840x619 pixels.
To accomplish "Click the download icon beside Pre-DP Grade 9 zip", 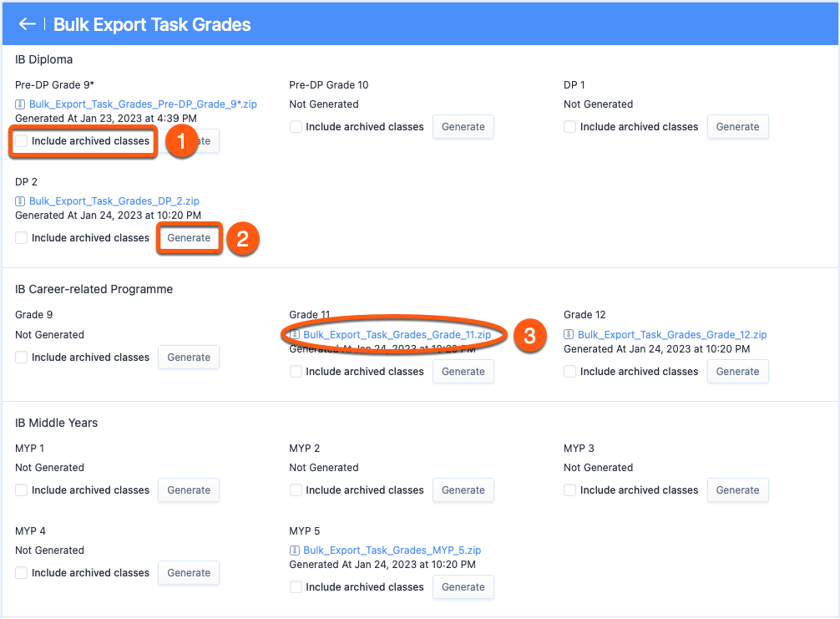I will [x=19, y=104].
